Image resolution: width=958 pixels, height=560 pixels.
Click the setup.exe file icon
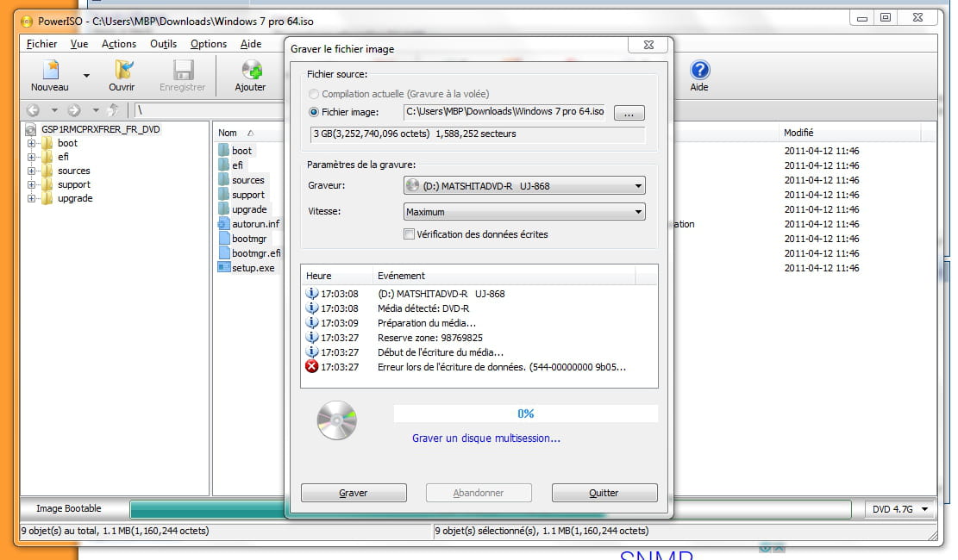223,267
